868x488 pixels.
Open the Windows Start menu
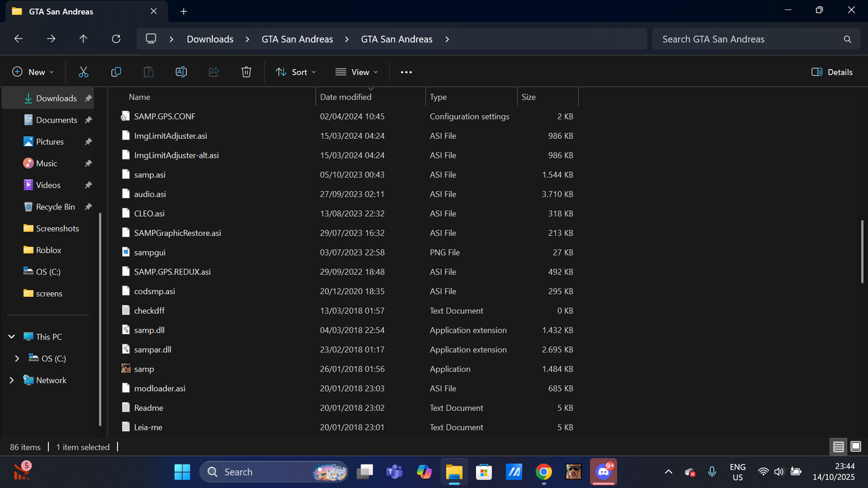[182, 472]
